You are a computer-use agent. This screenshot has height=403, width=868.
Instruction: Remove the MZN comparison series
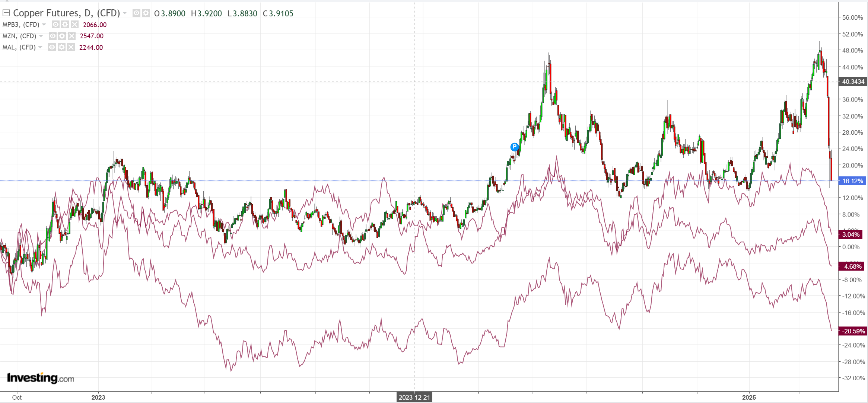click(71, 36)
